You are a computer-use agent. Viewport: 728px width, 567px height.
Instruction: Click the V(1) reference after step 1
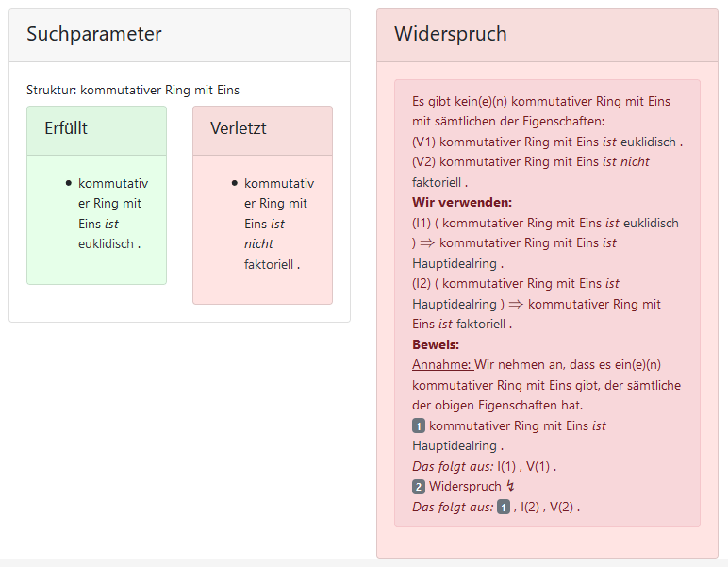click(540, 467)
